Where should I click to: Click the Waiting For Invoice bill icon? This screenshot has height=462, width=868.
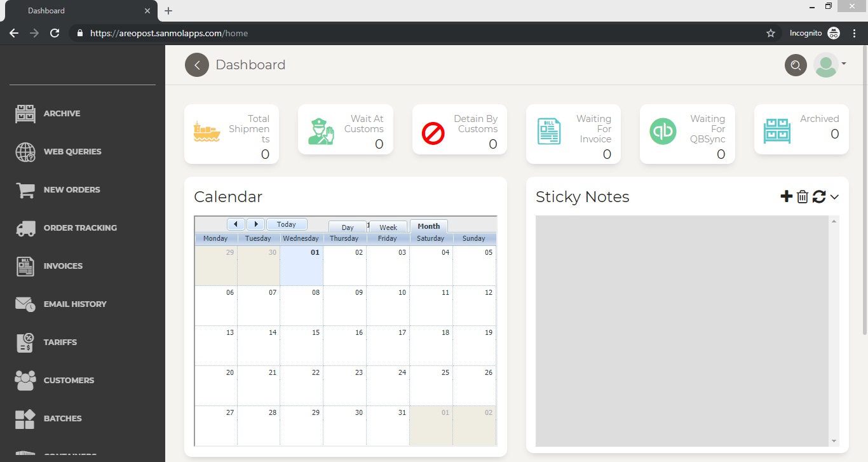pyautogui.click(x=548, y=131)
